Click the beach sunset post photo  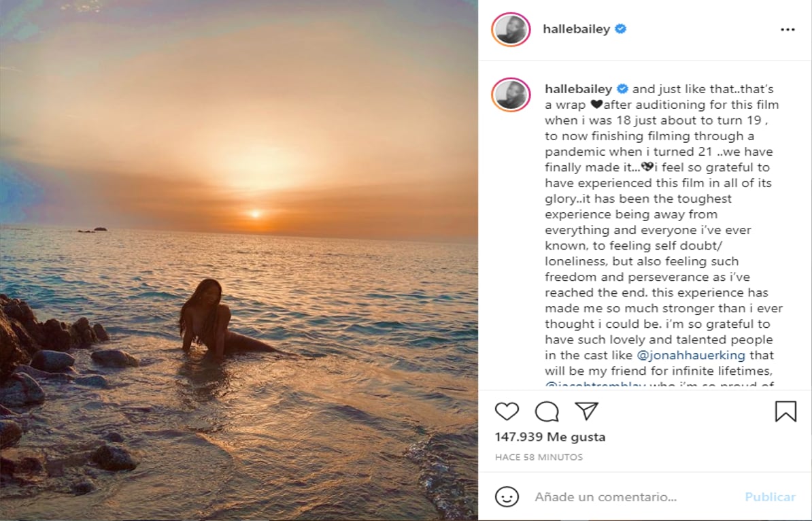(x=239, y=260)
